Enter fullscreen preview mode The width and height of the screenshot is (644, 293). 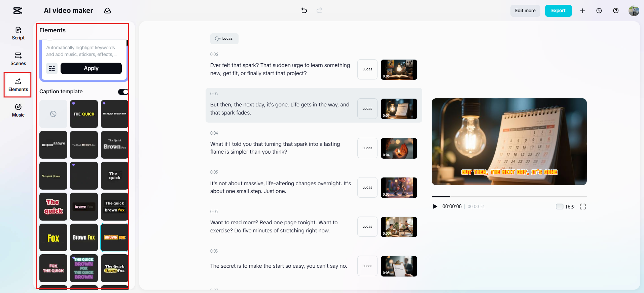pyautogui.click(x=583, y=206)
